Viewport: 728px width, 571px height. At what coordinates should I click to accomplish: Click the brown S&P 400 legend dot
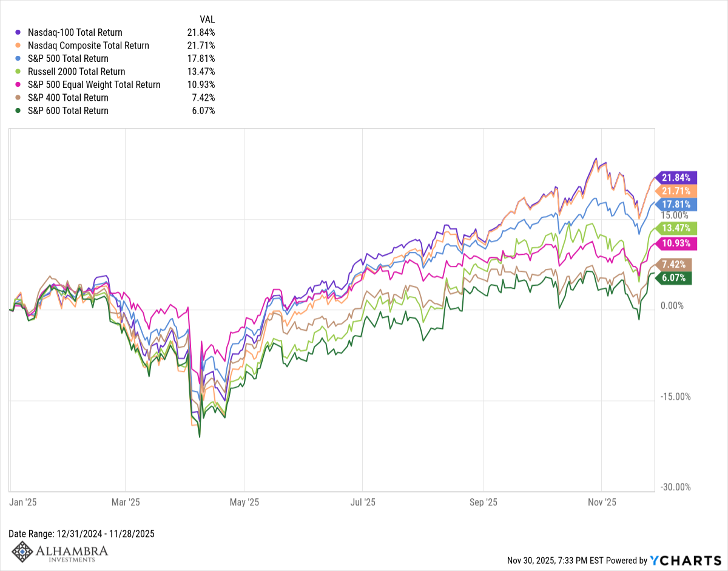[x=18, y=98]
